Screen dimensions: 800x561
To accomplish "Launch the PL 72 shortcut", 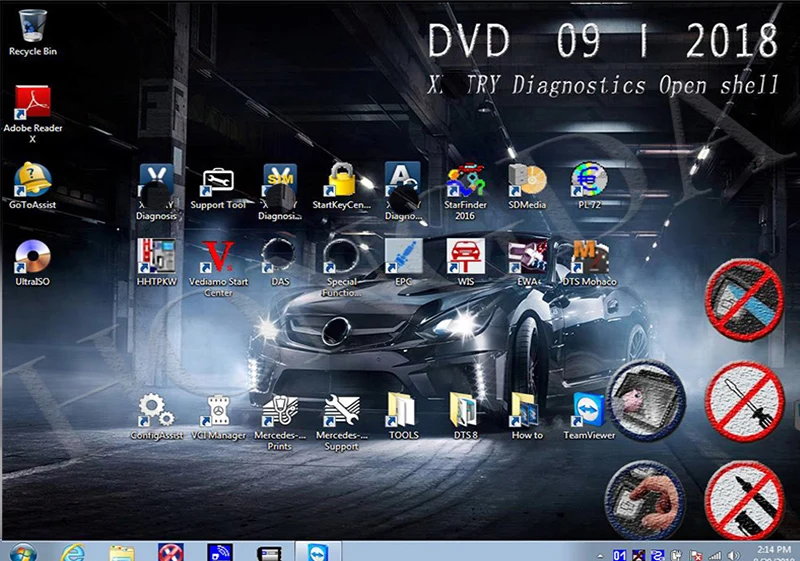I will pos(589,186).
